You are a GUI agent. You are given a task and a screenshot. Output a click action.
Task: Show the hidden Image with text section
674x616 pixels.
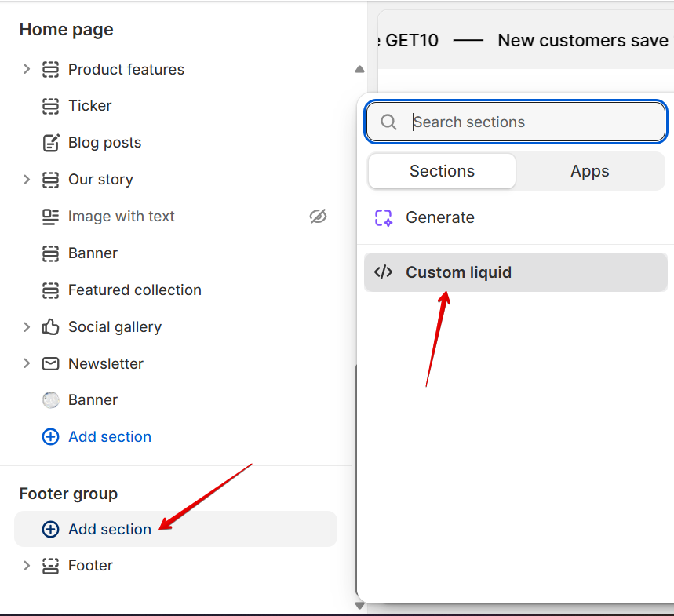pos(318,216)
